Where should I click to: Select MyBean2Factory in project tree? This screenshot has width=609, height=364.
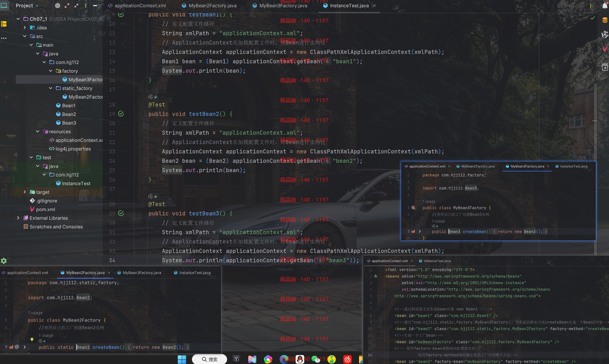pyautogui.click(x=83, y=97)
